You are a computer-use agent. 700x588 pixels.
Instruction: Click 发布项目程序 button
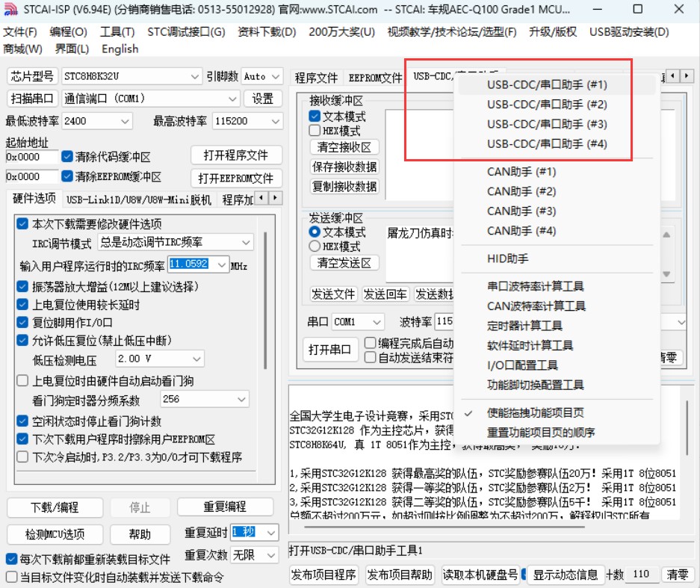point(323,575)
